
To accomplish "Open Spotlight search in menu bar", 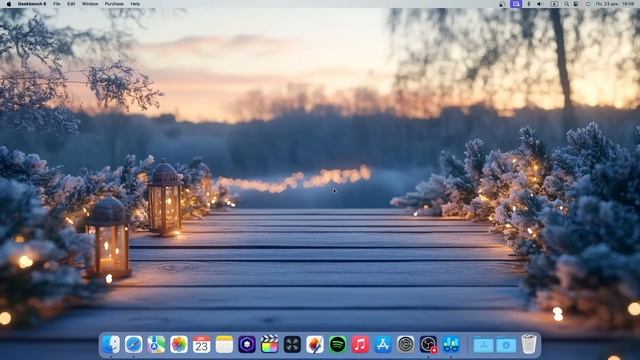I will (567, 4).
